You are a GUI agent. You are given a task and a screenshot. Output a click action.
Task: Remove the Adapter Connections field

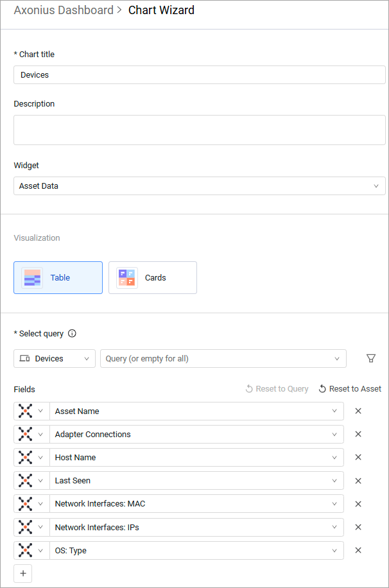[358, 434]
